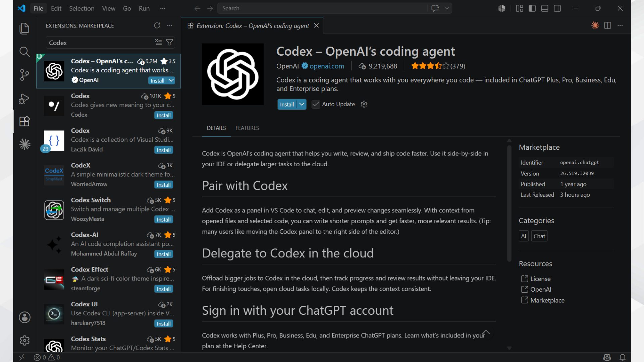Open the Manage gear in activity bar

[24, 341]
